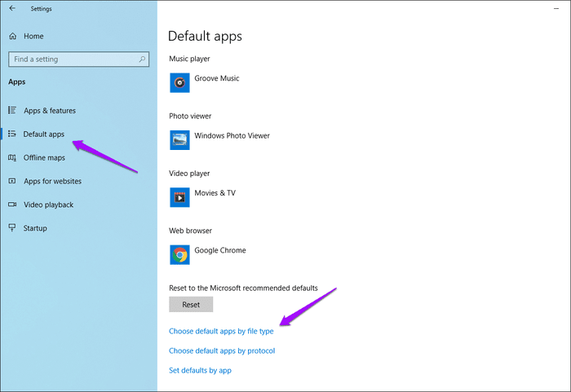The height and width of the screenshot is (392, 571).
Task: Click Reset to the Microsoft recommended defaults text
Action: [243, 288]
